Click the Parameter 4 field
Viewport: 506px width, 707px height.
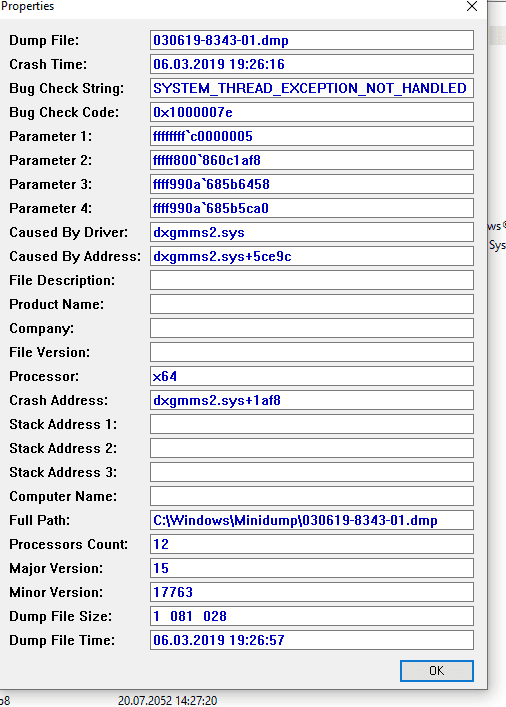point(312,208)
